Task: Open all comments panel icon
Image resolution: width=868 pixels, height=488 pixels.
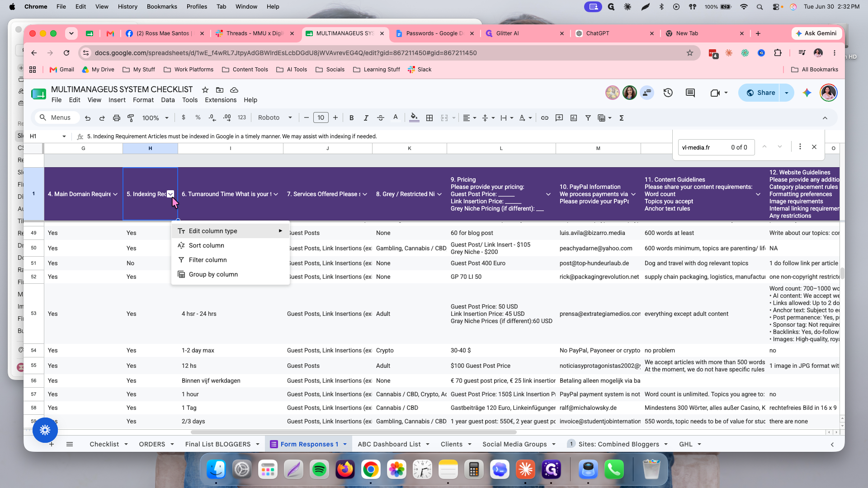Action: pyautogui.click(x=690, y=93)
